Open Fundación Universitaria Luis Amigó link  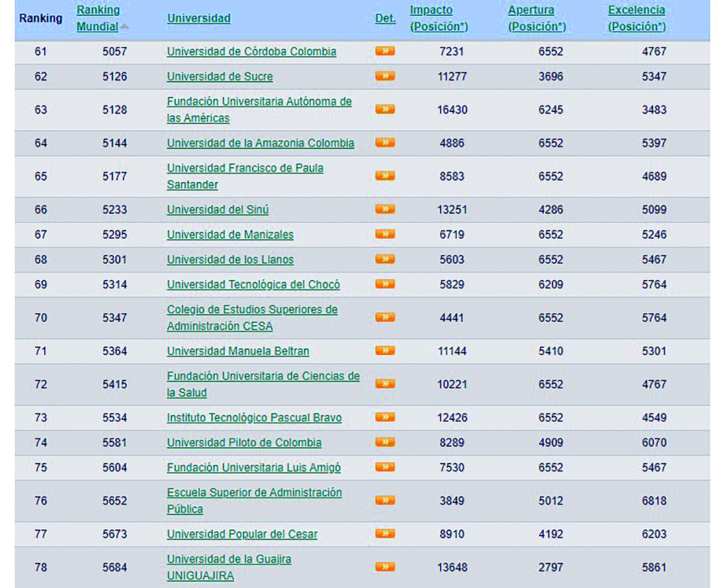253,467
